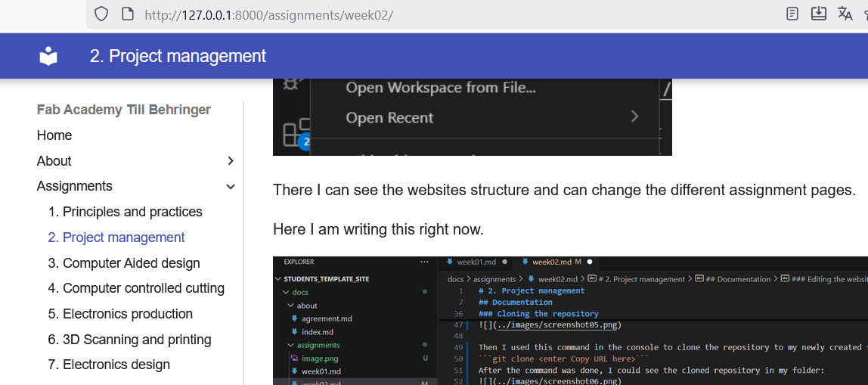Select index.md in the explorer tree
The height and width of the screenshot is (385, 868).
click(318, 332)
